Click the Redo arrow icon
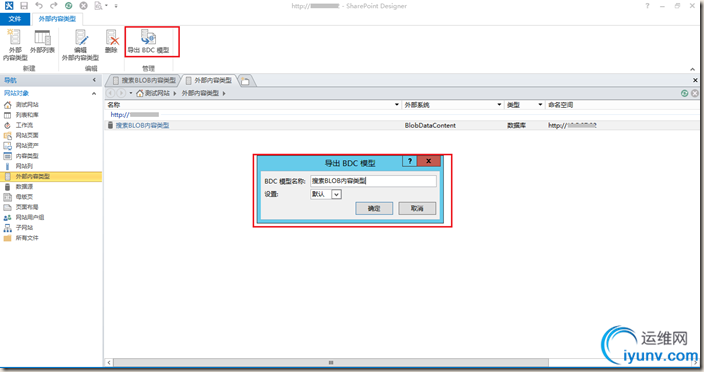 (53, 6)
